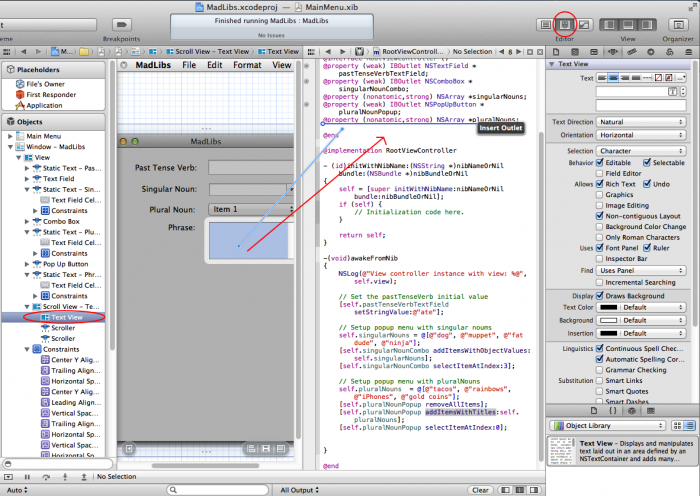Screen dimensions: 700x496
Task: Open the All Output filter dropdown
Action: (299, 490)
